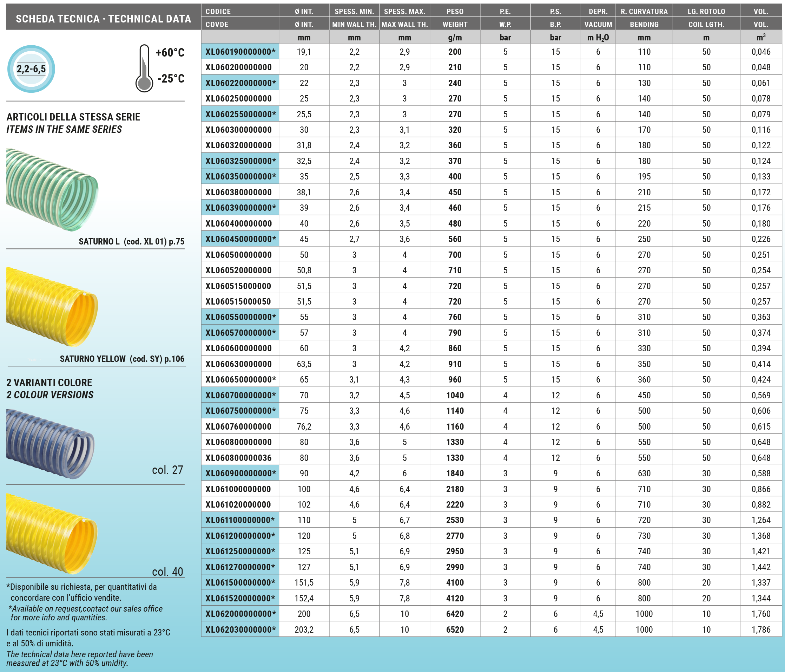This screenshot has height=672, width=785.
Task: Click the weight value 6420 cell
Action: [455, 614]
